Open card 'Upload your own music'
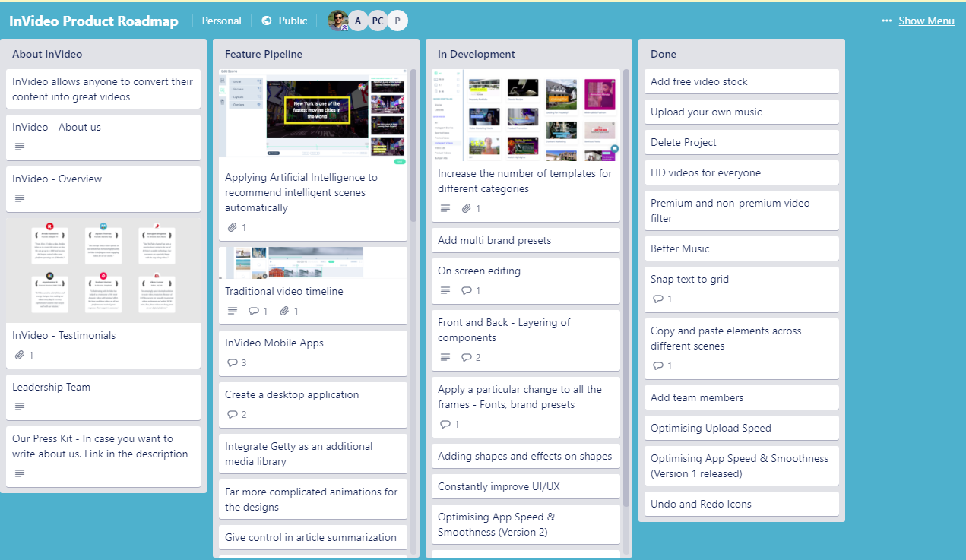Screen dimensions: 966x560 tap(742, 112)
